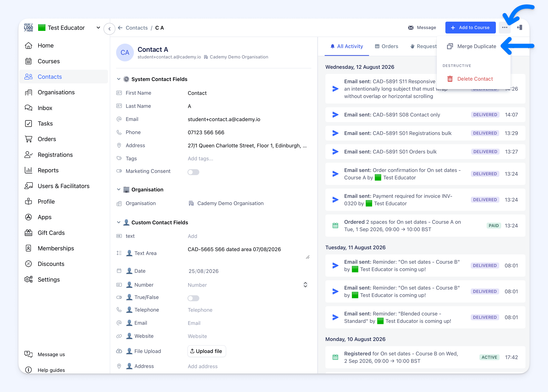Open the Home page icon in the sidebar
Screen dimensions: 548x392
coord(28,45)
